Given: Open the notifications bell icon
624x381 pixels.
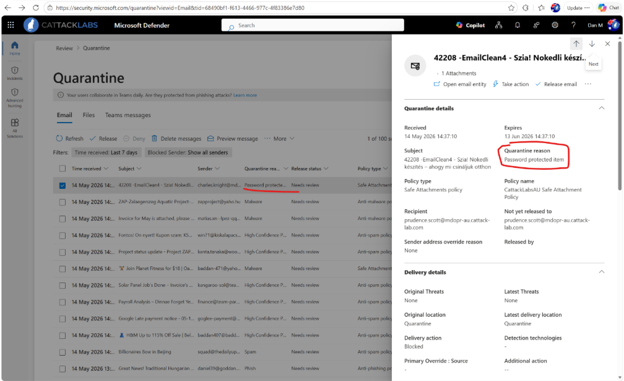Looking at the screenshot, I should tap(517, 25).
